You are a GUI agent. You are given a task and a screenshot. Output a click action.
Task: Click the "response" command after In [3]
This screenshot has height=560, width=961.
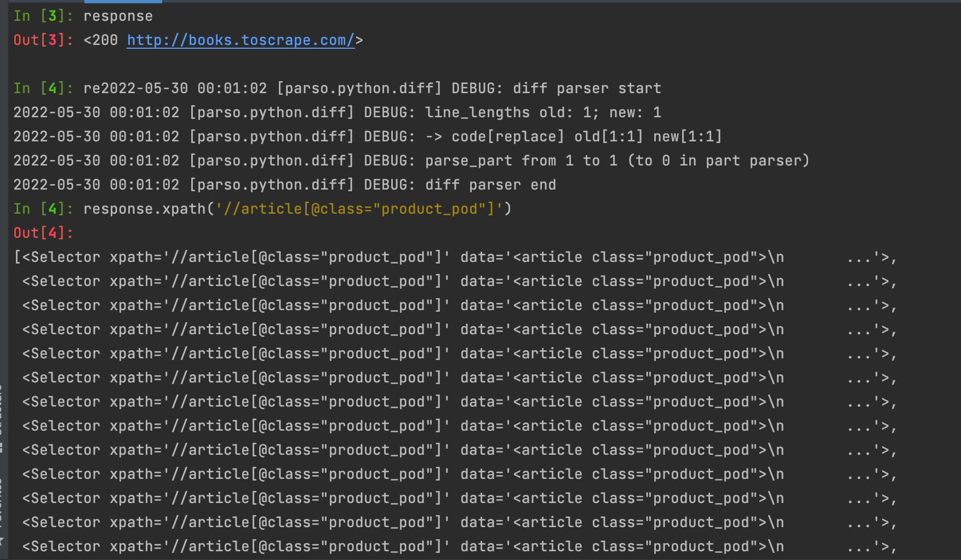pyautogui.click(x=118, y=16)
